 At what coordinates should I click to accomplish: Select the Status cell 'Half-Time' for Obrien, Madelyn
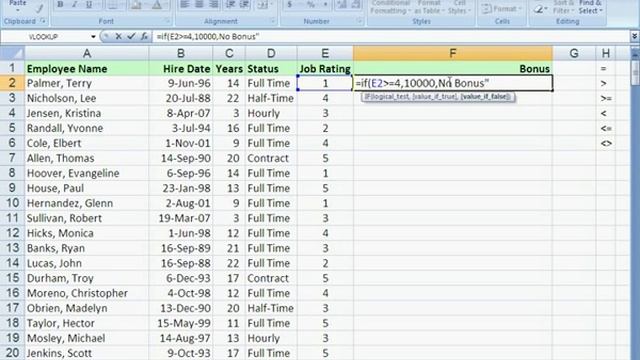tap(271, 308)
